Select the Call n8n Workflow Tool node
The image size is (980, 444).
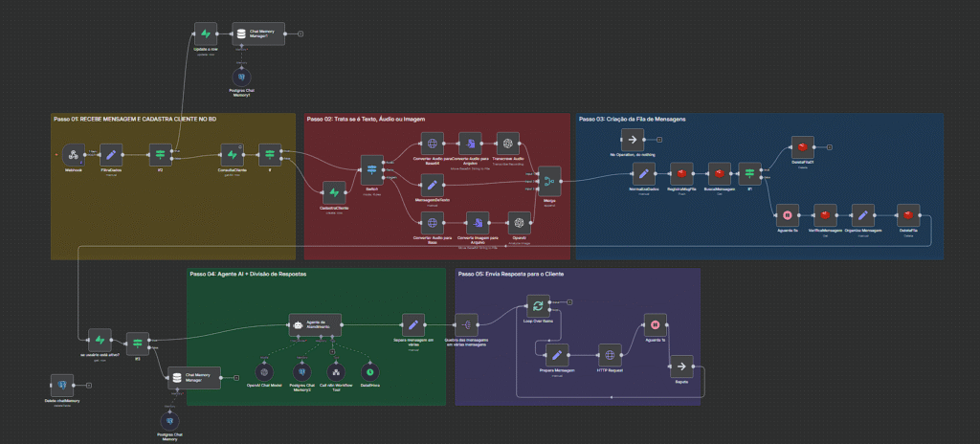pos(334,370)
